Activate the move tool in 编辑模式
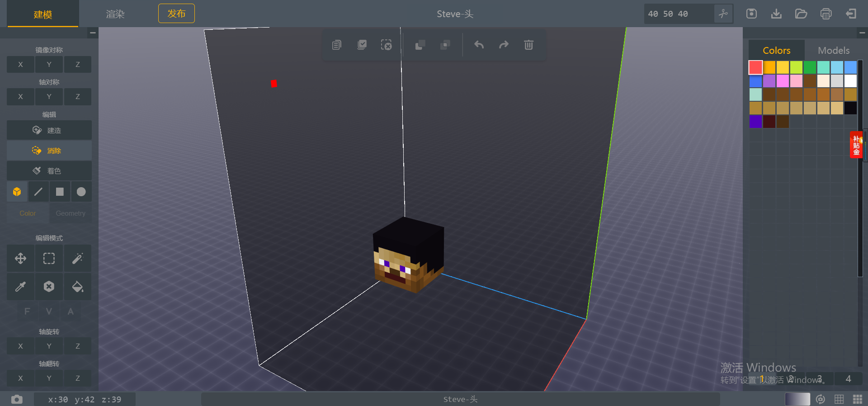Viewport: 868px width, 406px height. pyautogui.click(x=20, y=259)
